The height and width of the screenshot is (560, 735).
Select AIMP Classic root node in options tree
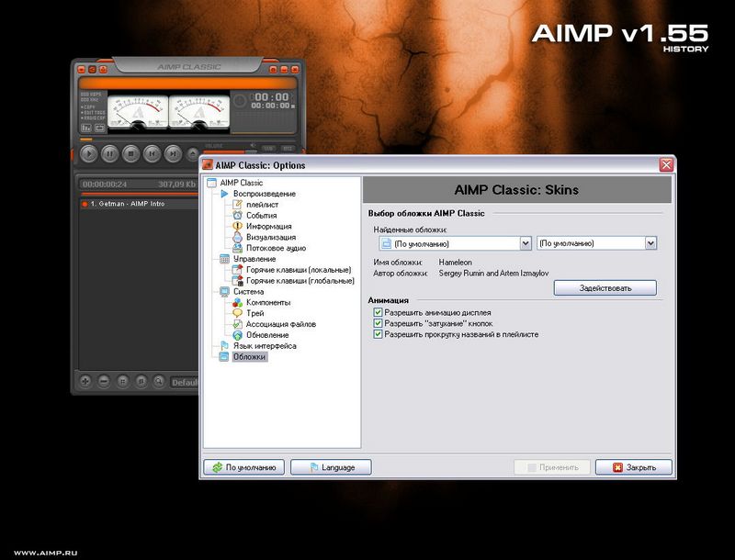click(x=241, y=183)
